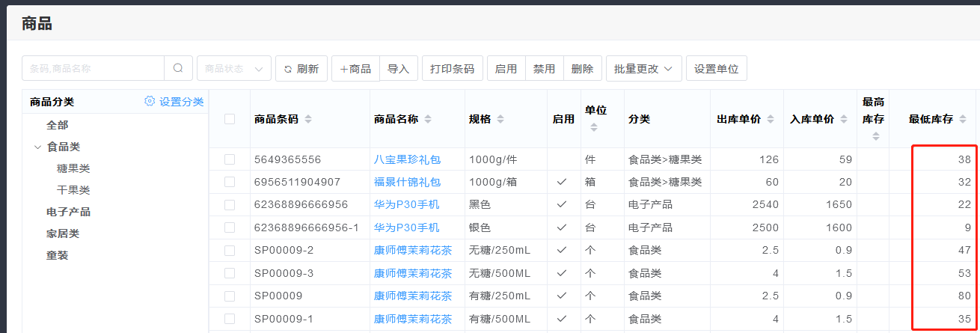This screenshot has height=333, width=980.
Task: Click the settings gear for 设置分类
Action: [x=150, y=102]
